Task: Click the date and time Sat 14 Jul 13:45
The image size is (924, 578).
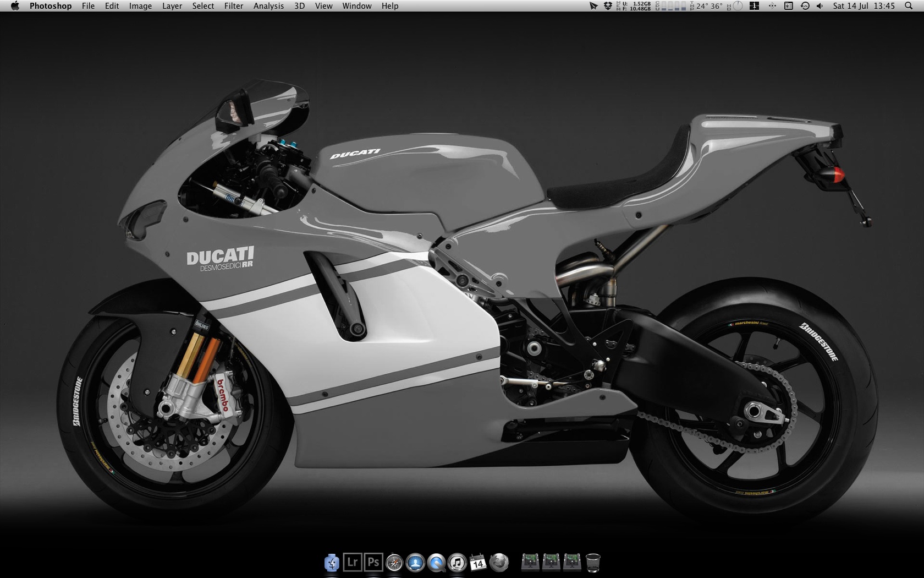Action: point(864,6)
